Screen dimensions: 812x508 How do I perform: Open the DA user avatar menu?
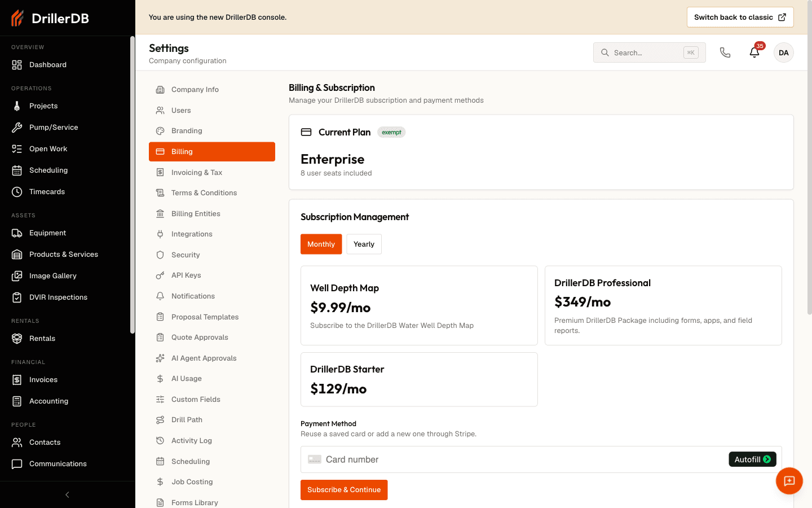[x=784, y=52]
